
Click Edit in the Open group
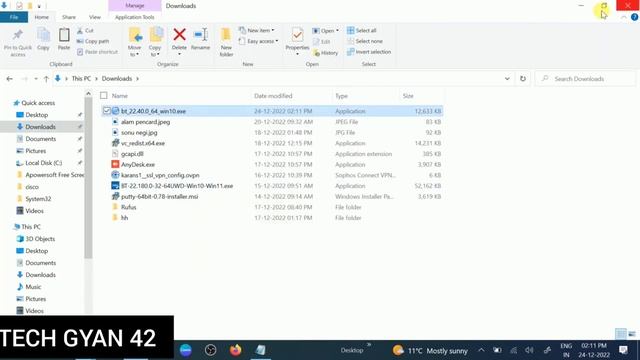coord(322,42)
